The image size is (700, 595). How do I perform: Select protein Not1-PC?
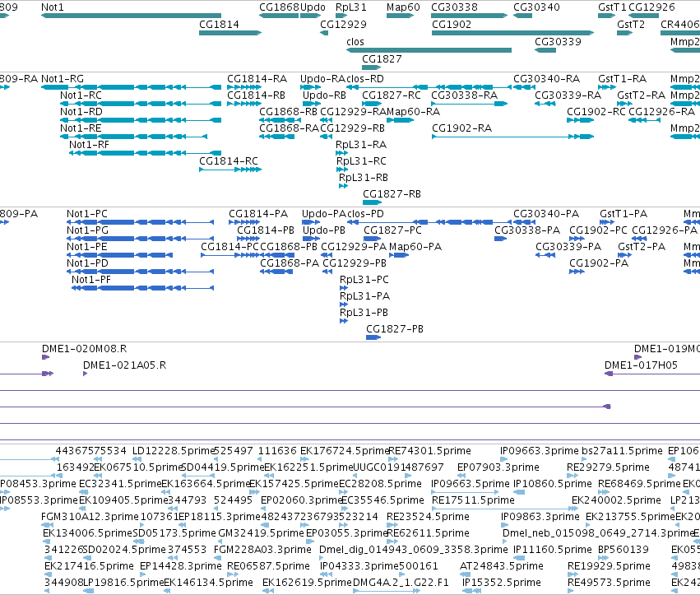[x=140, y=222]
